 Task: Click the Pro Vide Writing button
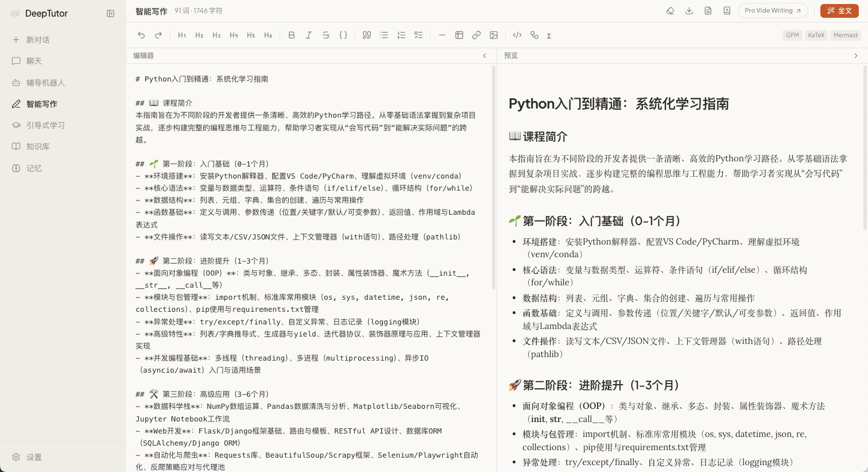[x=773, y=10]
